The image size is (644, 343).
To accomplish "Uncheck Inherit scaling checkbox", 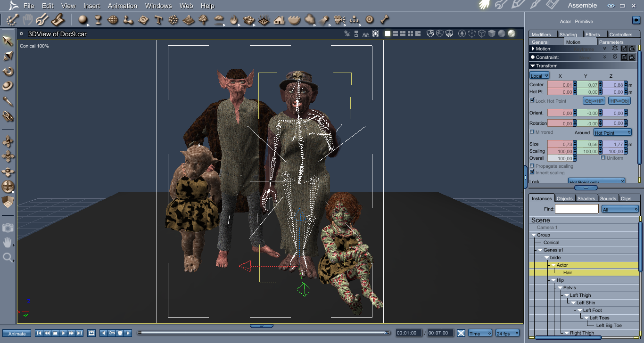I will 532,172.
